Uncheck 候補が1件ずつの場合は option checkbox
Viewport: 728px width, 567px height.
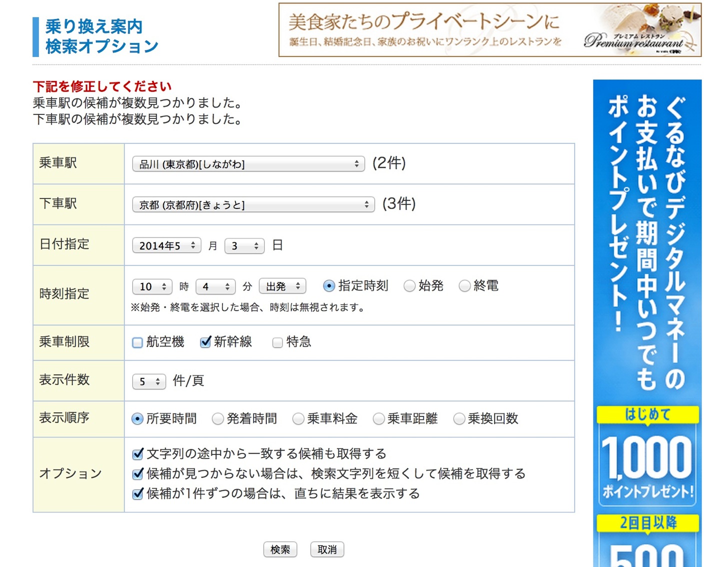[x=138, y=494]
